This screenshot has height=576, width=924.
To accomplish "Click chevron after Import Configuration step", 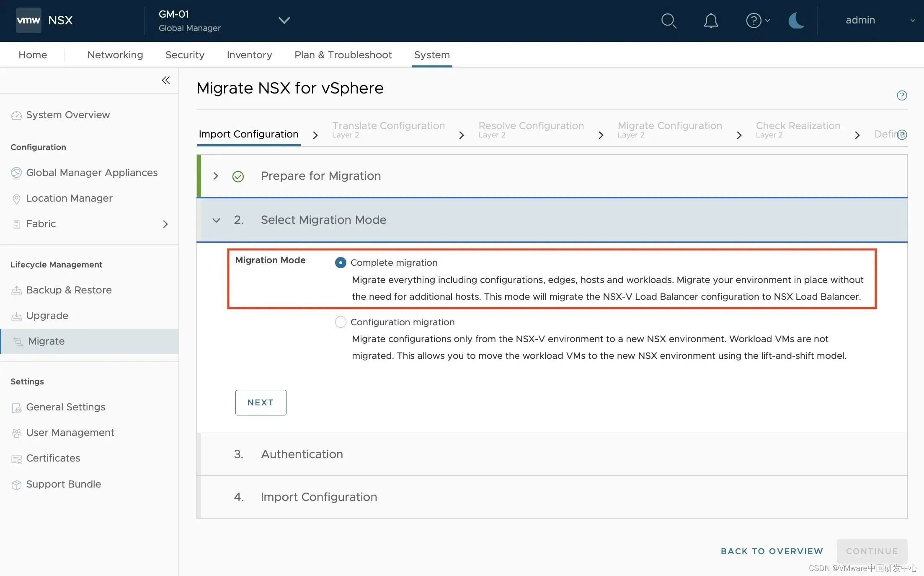I will (315, 135).
